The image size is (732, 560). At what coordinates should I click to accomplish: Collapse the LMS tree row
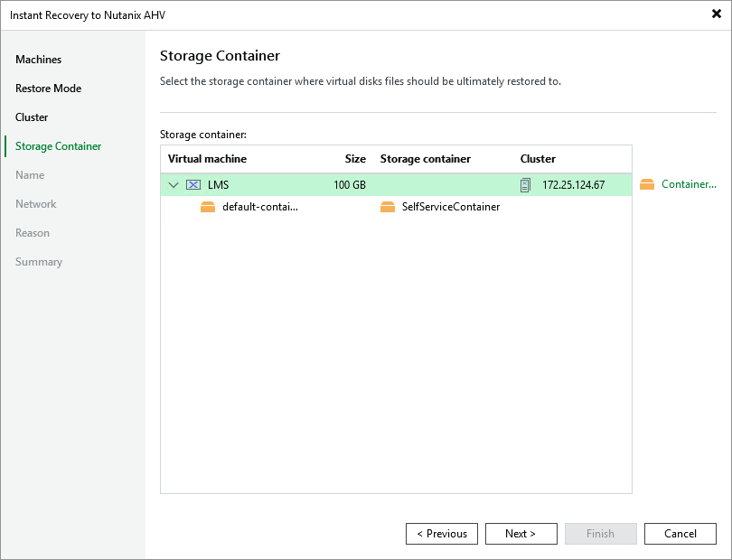point(174,185)
